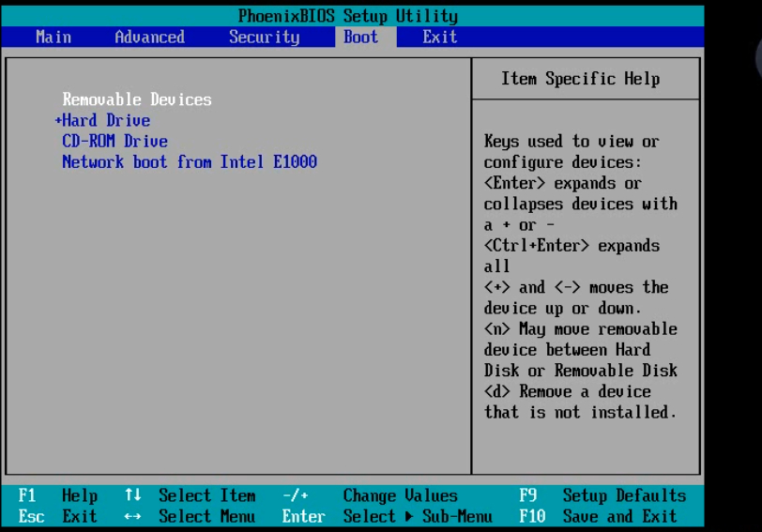762x532 pixels.
Task: Click the PhoenixBIOS Setup Utility title
Action: coord(348,16)
